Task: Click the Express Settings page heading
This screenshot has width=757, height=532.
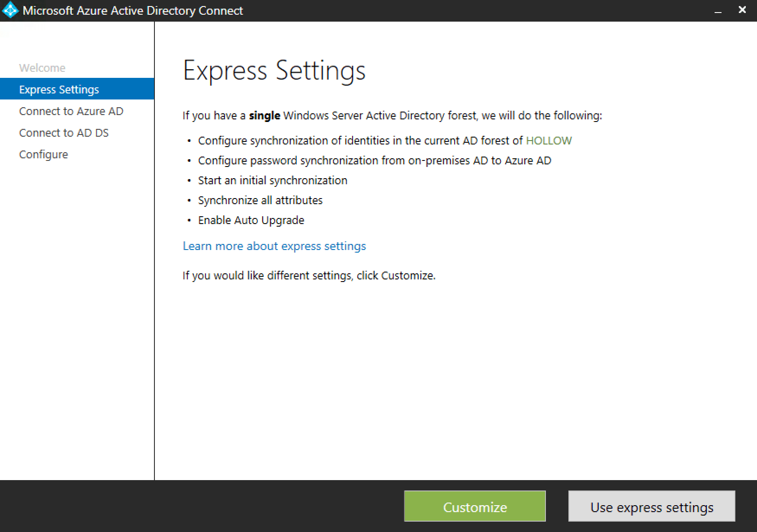Action: (274, 70)
